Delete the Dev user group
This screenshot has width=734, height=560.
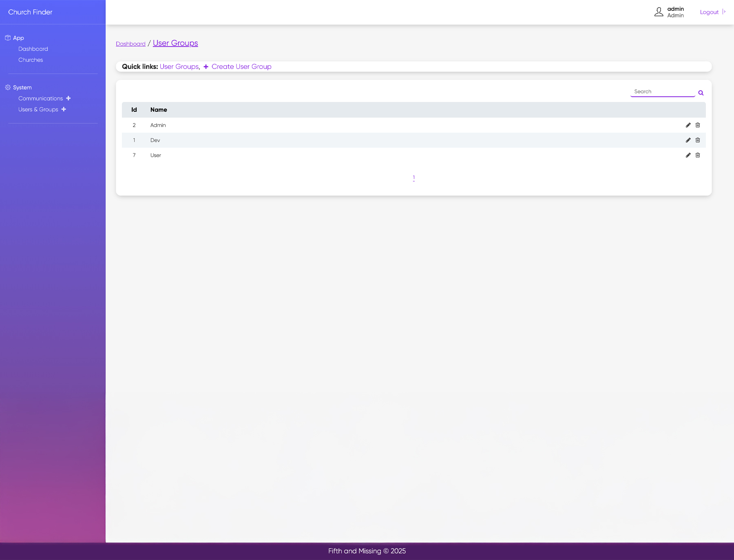coord(698,140)
